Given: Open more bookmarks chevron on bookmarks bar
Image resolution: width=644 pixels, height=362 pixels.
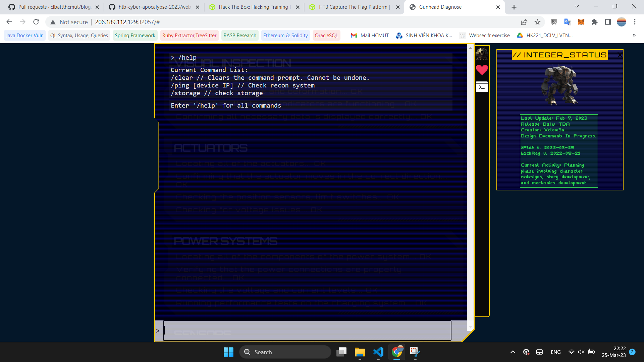Looking at the screenshot, I should point(635,35).
